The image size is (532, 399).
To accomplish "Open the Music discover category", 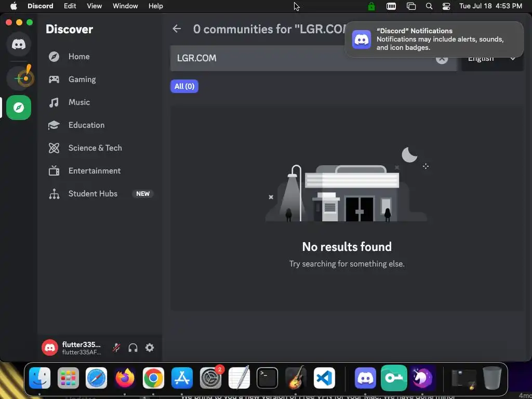I will coord(100,102).
